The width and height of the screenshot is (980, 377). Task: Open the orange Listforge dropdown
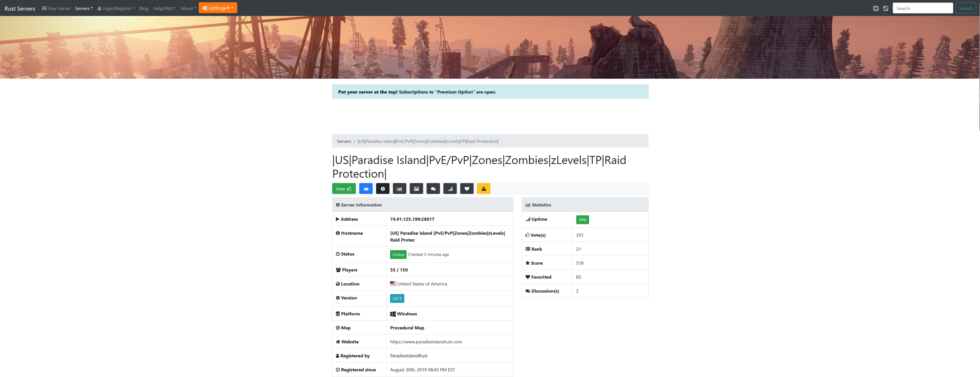pyautogui.click(x=218, y=8)
